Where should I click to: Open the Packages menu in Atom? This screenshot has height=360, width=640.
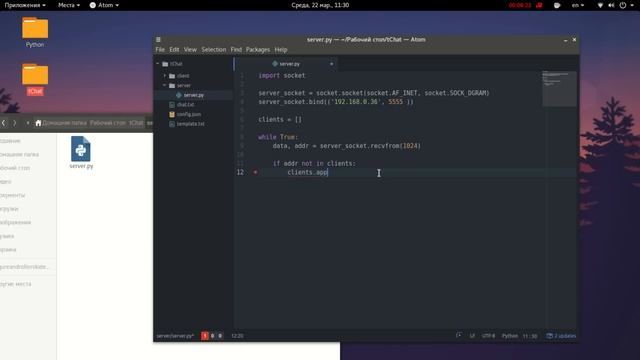(258, 49)
